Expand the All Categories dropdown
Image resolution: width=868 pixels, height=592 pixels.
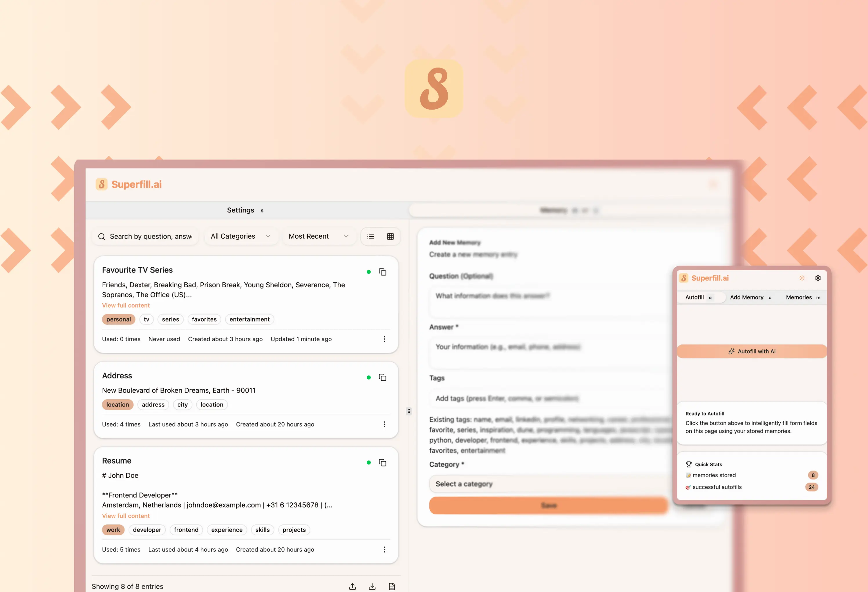tap(241, 236)
